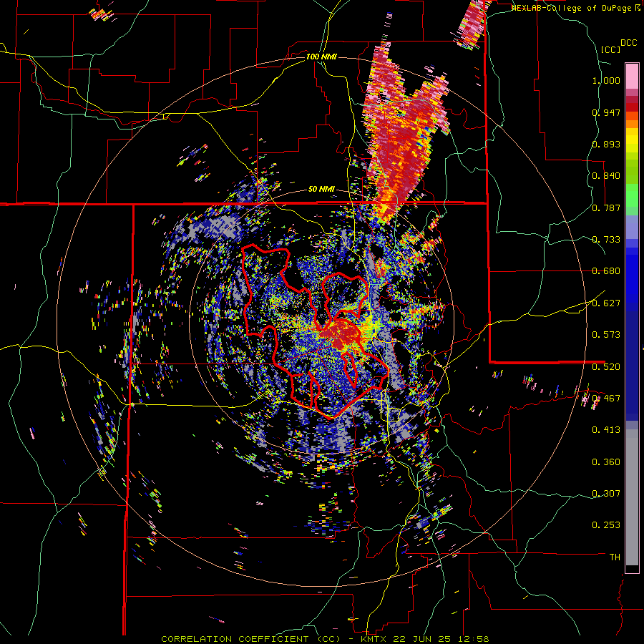
Task: Click the 0.680 scale value
Action: tap(606, 271)
